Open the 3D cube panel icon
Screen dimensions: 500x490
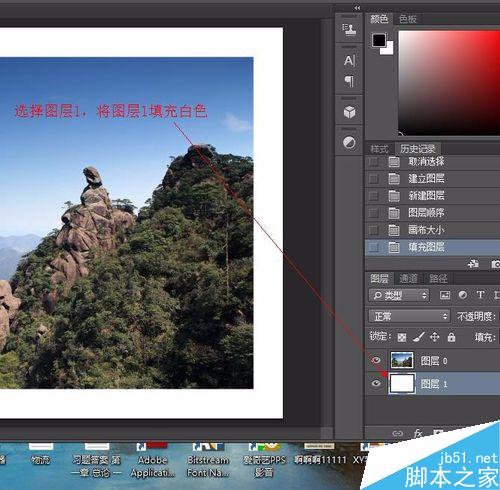click(x=349, y=112)
